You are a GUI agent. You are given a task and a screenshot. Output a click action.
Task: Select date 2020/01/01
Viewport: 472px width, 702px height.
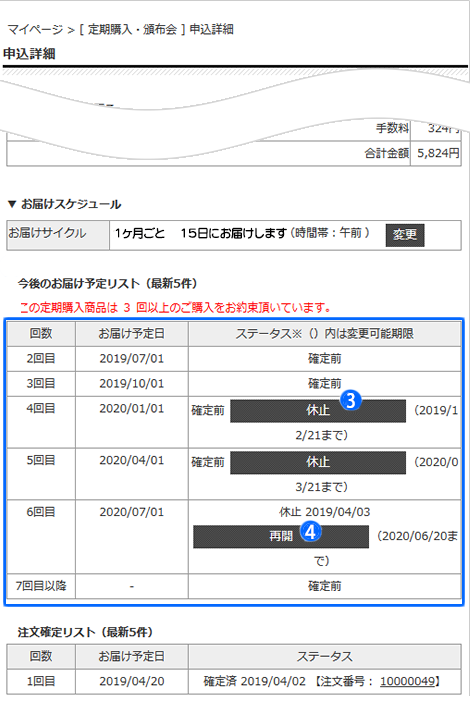[132, 409]
